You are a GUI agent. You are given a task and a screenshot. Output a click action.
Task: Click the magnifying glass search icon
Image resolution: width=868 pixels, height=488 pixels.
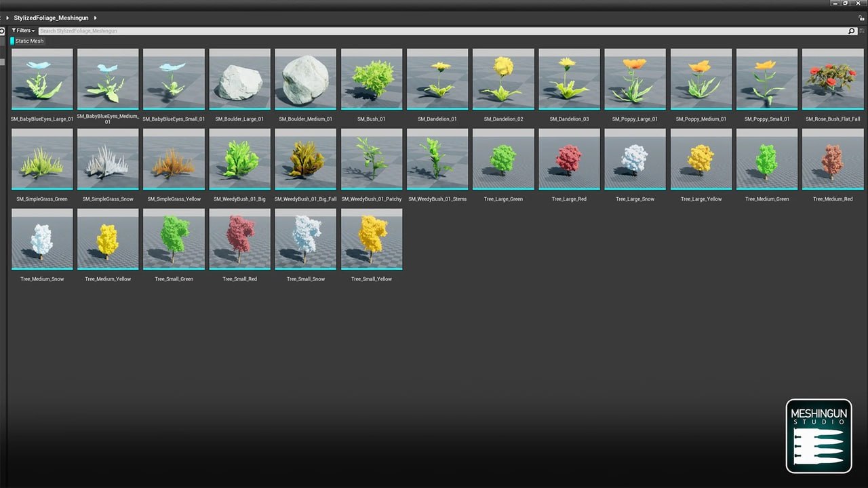click(852, 31)
